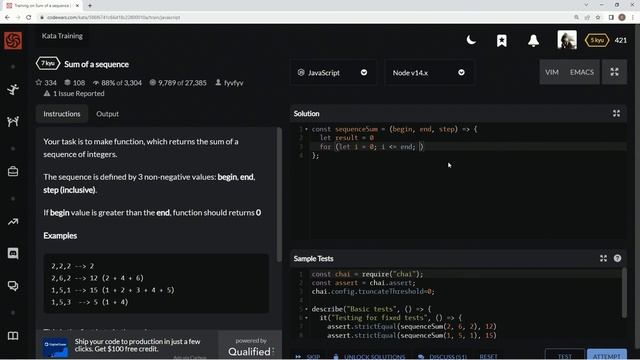The image size is (640, 360).
Task: Switch to the Instructions tab
Action: (x=62, y=114)
